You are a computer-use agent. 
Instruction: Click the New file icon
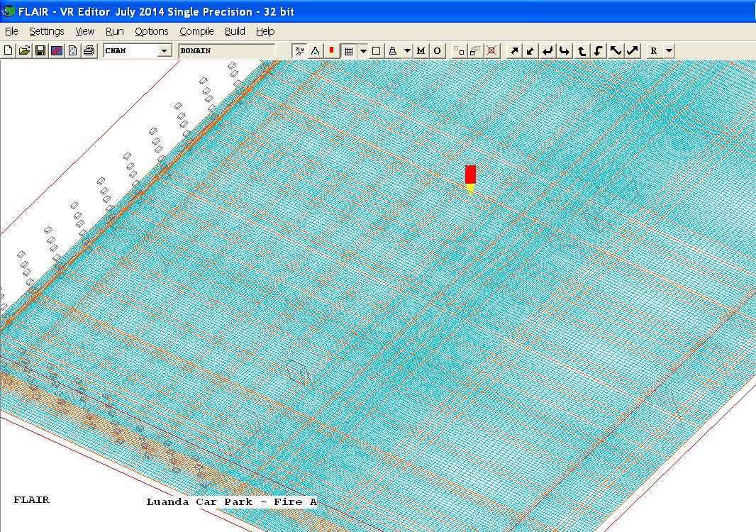click(9, 51)
